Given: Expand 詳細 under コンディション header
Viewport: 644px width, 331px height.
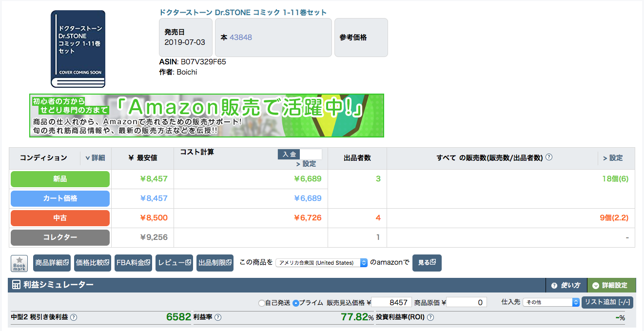Looking at the screenshot, I should pyautogui.click(x=95, y=158).
